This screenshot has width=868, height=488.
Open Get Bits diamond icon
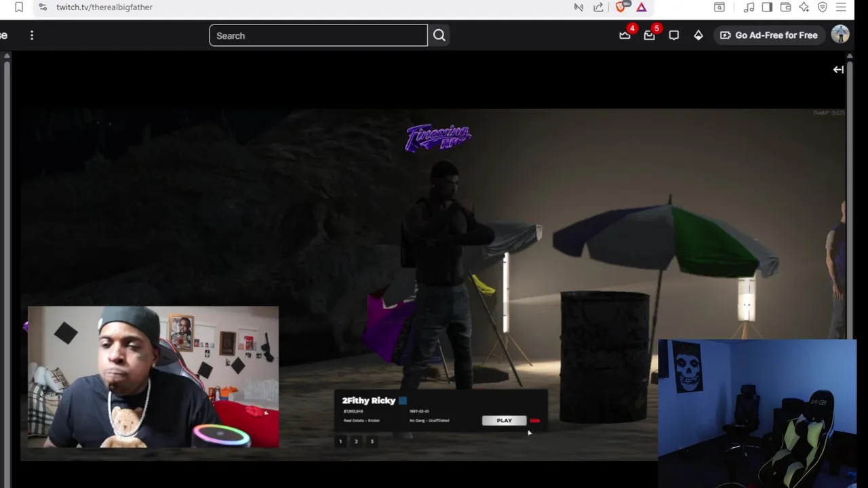coord(698,35)
